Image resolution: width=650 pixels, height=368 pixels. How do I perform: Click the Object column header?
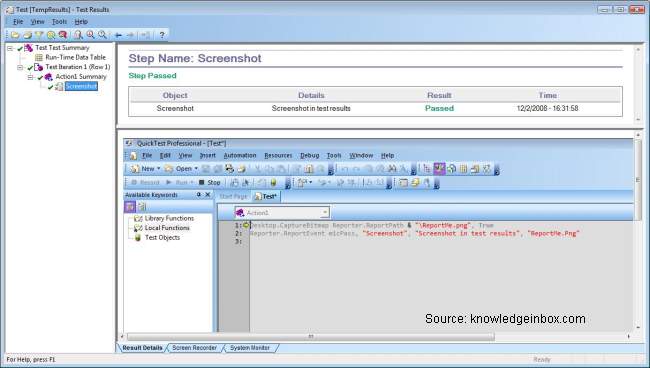(175, 95)
